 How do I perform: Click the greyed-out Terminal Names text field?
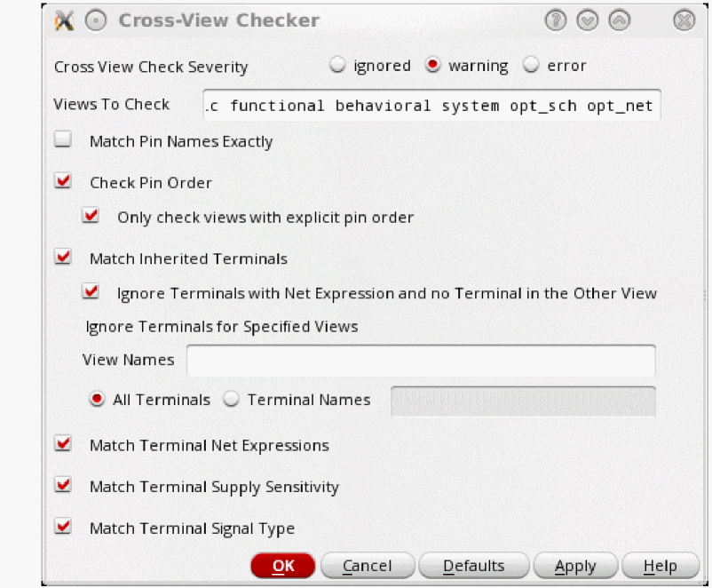pos(523,401)
